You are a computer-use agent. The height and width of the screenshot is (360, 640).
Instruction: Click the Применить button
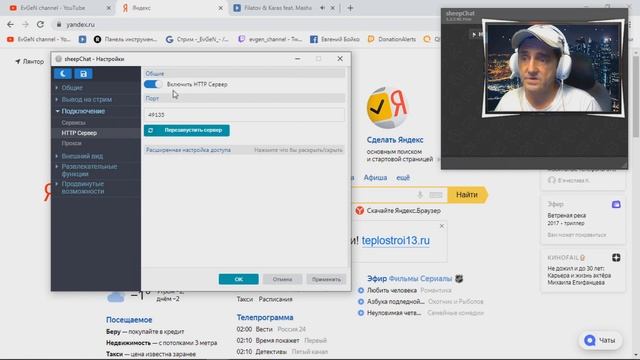tap(326, 279)
